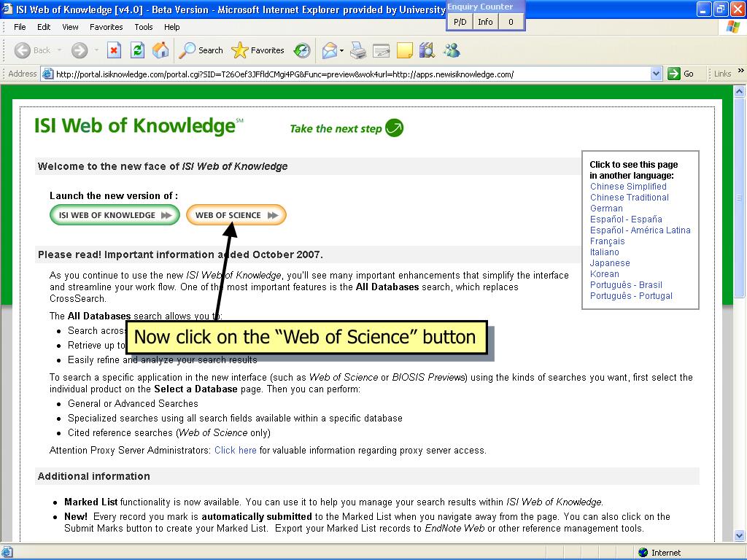Expand the Mail button dropdown arrow

(x=341, y=50)
